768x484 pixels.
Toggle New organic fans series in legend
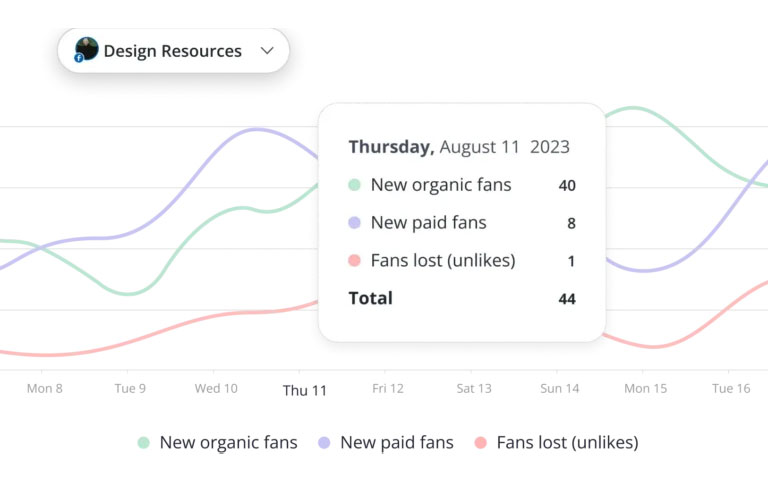(x=228, y=442)
